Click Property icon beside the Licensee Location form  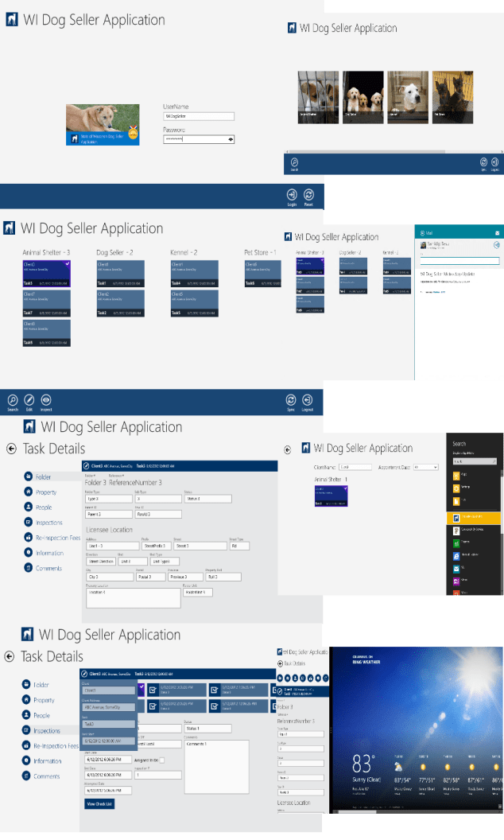(x=29, y=492)
